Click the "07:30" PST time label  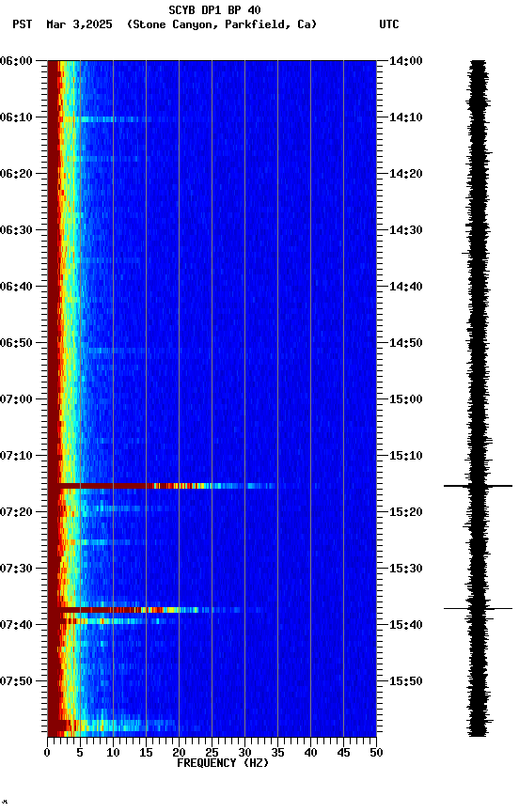pyautogui.click(x=16, y=570)
